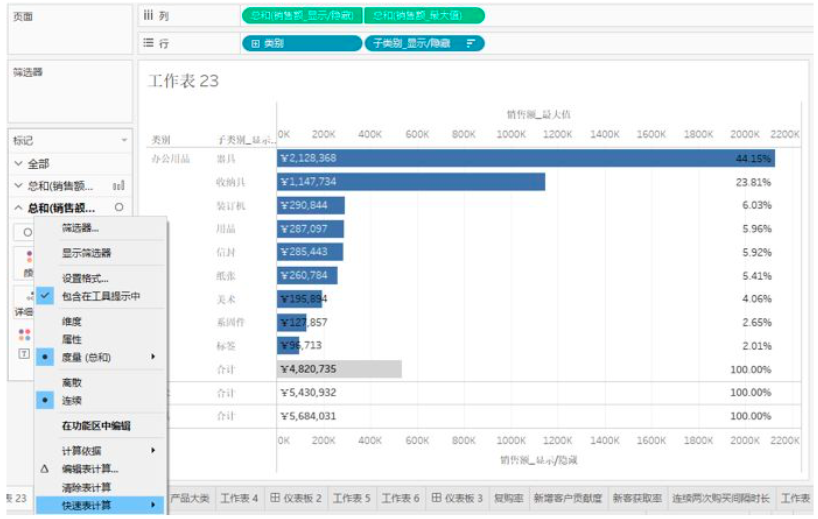The image size is (818, 519).
Task: Click the 办公用品 category header
Action: point(171,159)
